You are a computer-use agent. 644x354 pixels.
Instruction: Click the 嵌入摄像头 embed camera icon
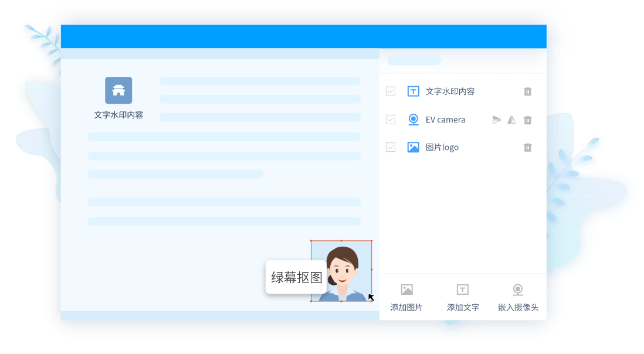[x=517, y=288]
